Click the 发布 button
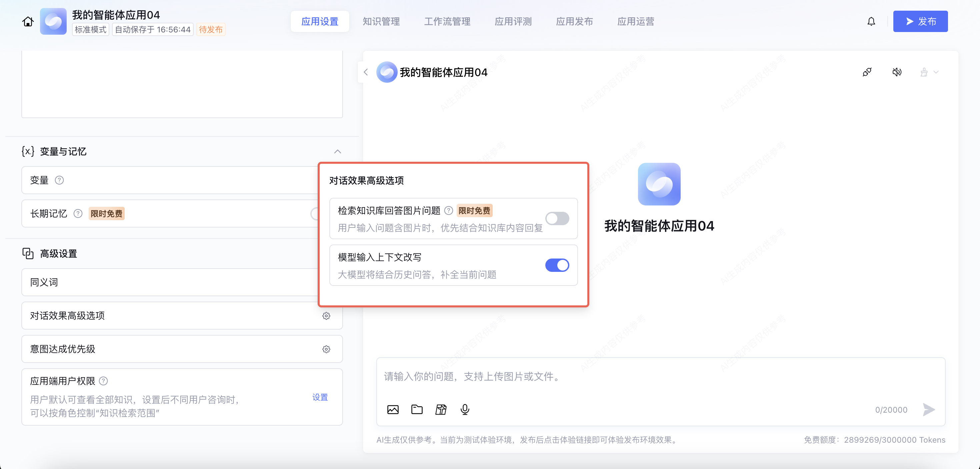 pos(920,21)
